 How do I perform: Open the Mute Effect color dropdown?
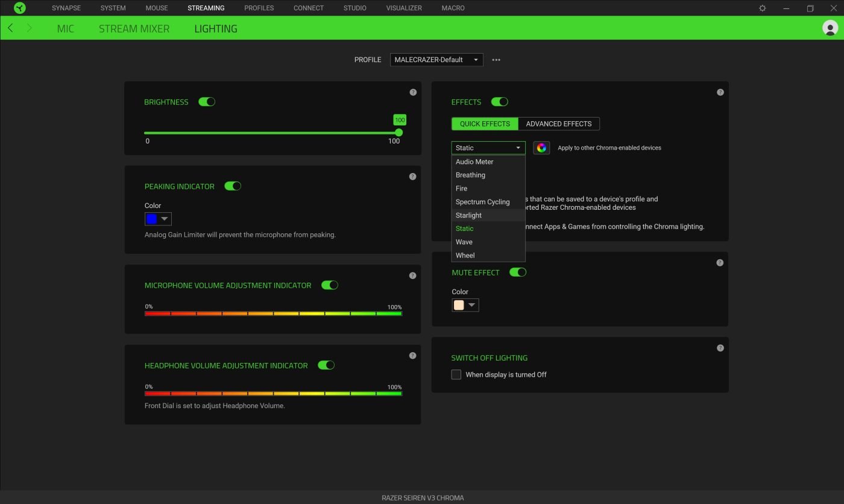click(x=465, y=305)
